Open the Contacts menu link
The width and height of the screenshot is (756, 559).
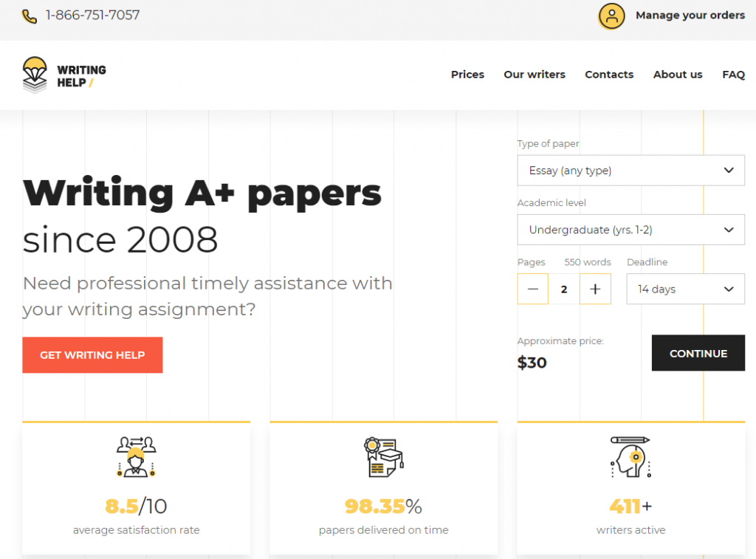[x=609, y=75]
